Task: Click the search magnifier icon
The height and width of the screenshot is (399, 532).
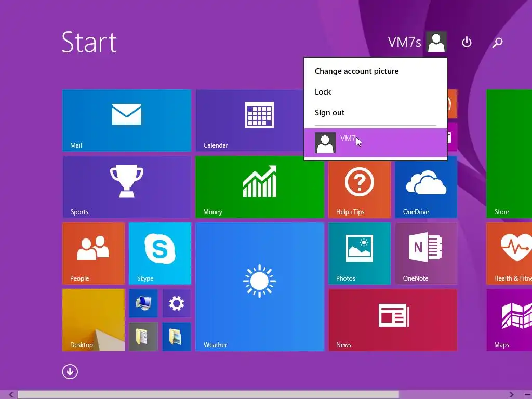Action: pyautogui.click(x=497, y=42)
